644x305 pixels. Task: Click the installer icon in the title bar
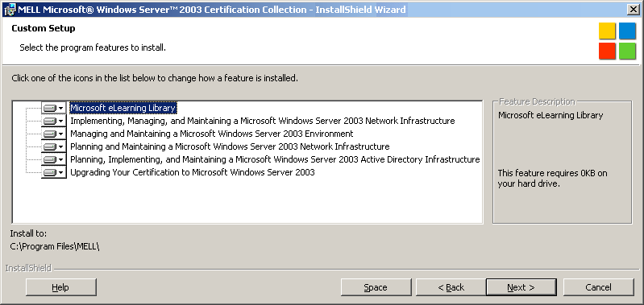pyautogui.click(x=10, y=9)
